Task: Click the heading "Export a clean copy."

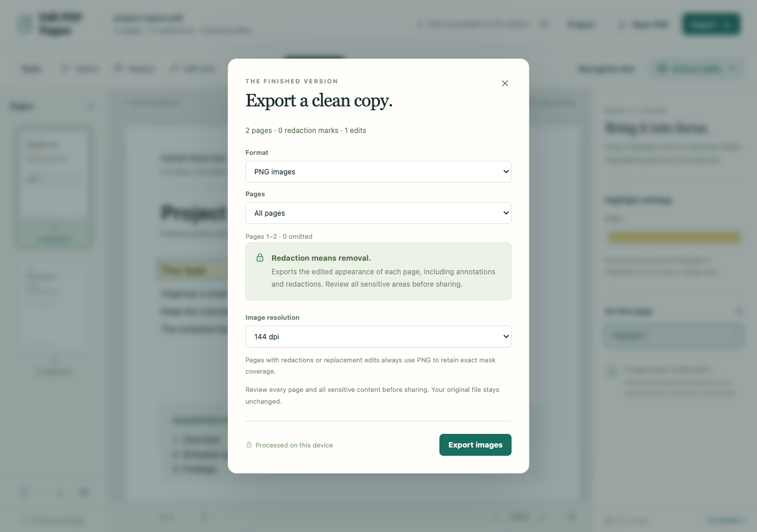Action: (x=319, y=100)
